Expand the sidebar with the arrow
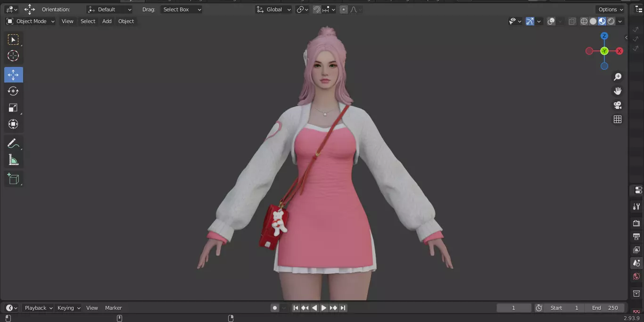Screen dimensions: 644x322 point(627,38)
